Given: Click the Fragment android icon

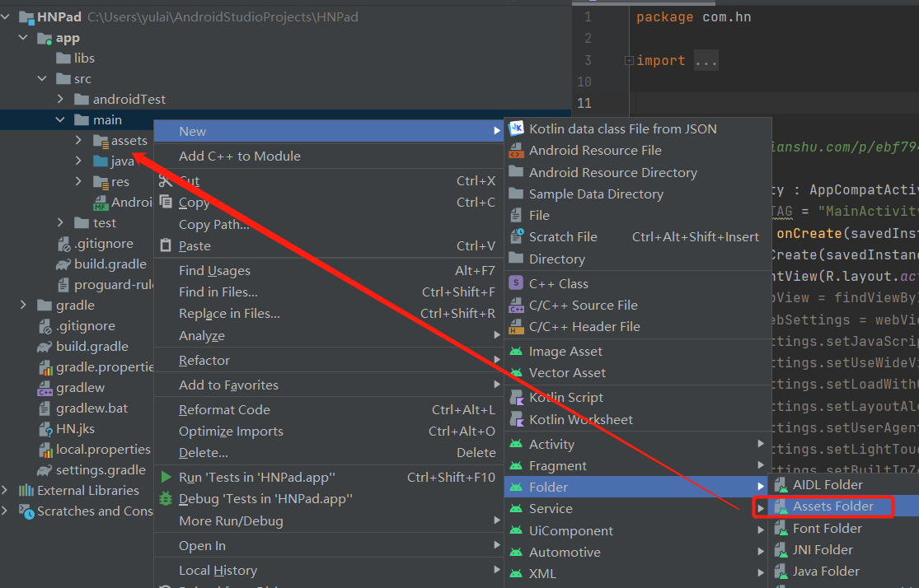Looking at the screenshot, I should 516,465.
